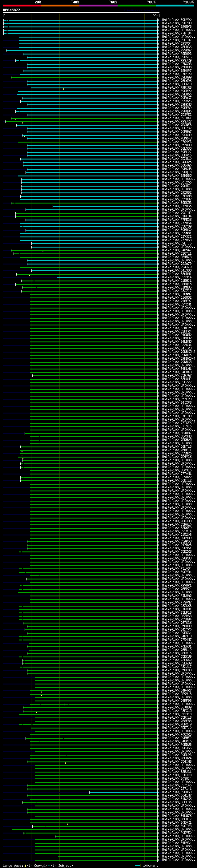
Task: Select hit label UniRef100_C1EHI1
Action: [177, 281]
